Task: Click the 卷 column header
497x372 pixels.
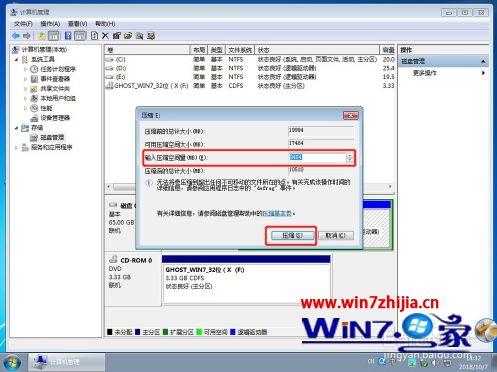Action: pos(147,50)
